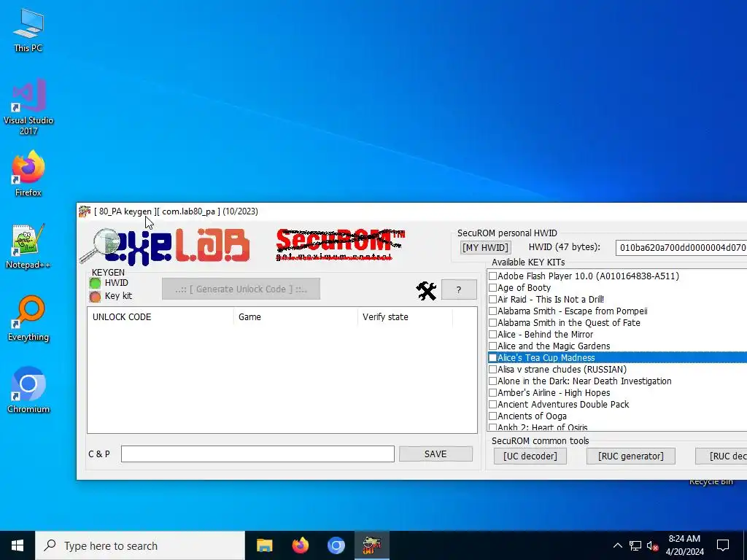Click the Verify state column header

[x=405, y=317]
